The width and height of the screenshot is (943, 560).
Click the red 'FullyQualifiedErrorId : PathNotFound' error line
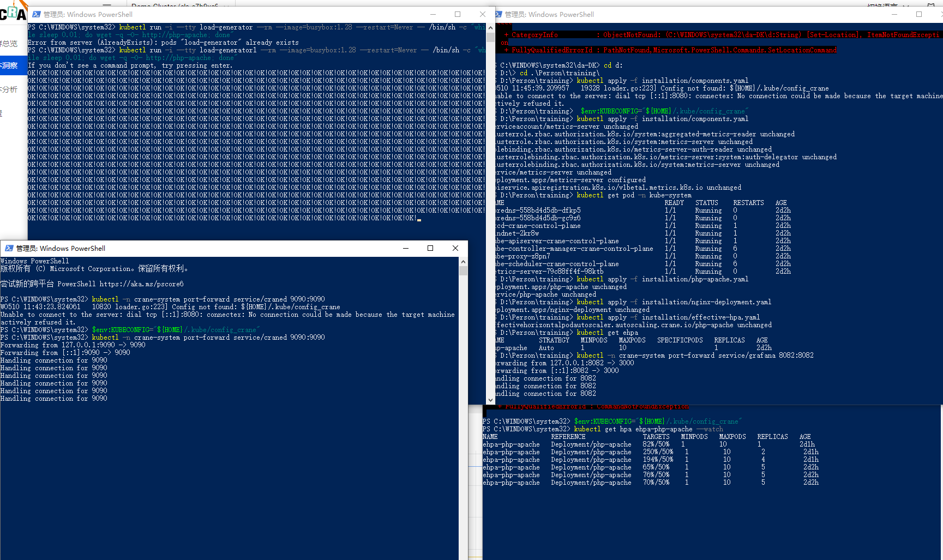click(x=670, y=50)
